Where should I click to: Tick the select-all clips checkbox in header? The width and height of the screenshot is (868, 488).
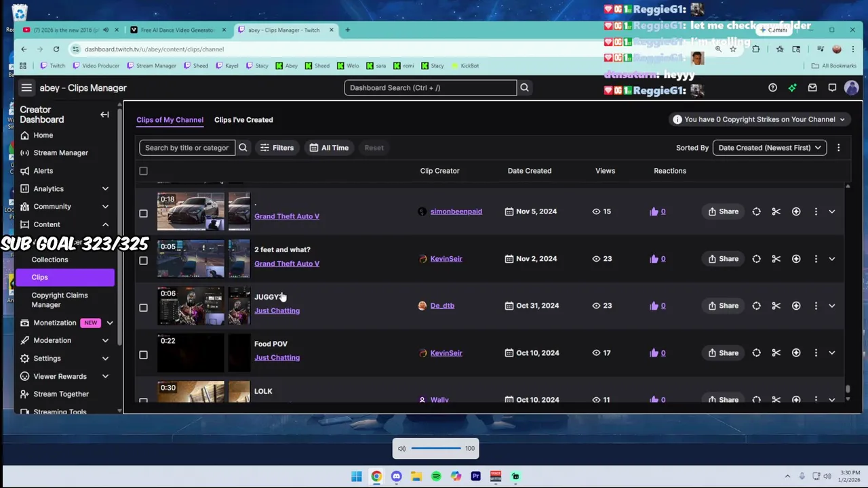[x=143, y=171]
